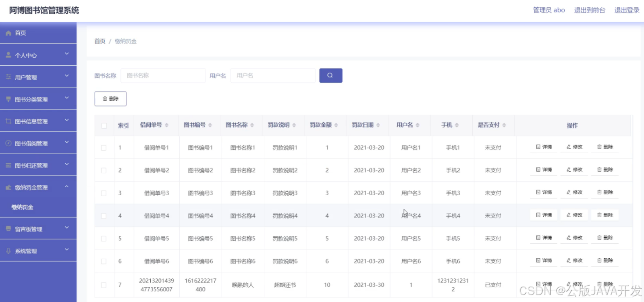Click the 图书名称4 cell
Screen dimensions: 644x302
(243, 216)
